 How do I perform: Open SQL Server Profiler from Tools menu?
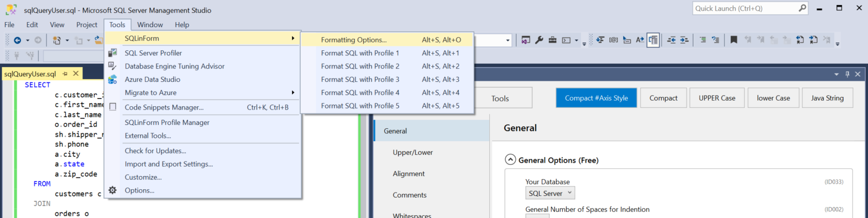point(202,53)
